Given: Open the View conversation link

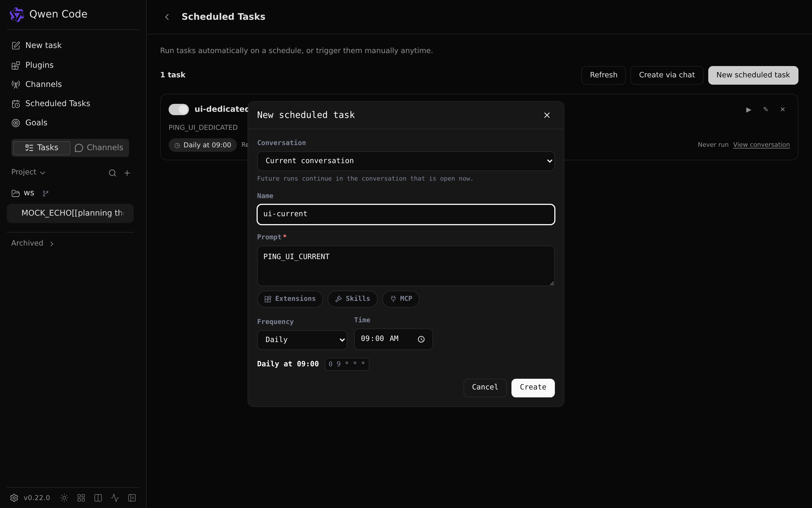Looking at the screenshot, I should pos(761,145).
